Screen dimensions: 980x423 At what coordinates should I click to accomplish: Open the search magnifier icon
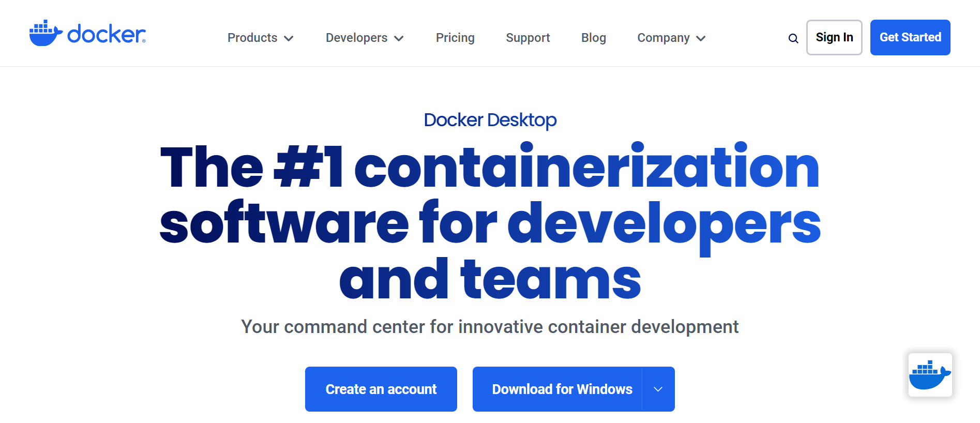[793, 38]
